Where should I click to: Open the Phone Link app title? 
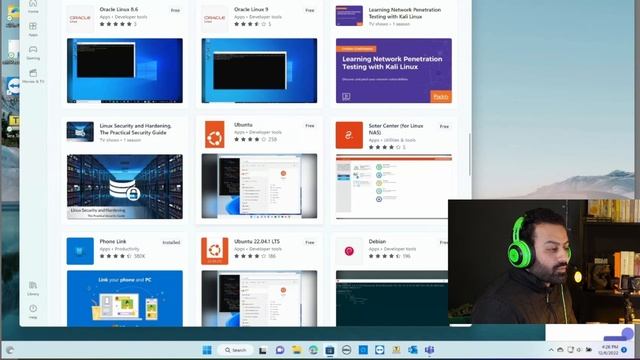pyautogui.click(x=113, y=241)
